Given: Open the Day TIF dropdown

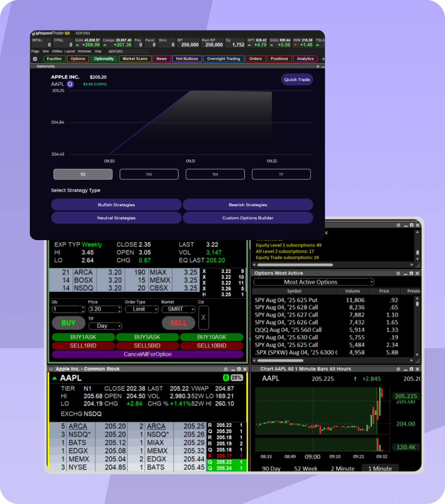Looking at the screenshot, I should click(x=105, y=326).
